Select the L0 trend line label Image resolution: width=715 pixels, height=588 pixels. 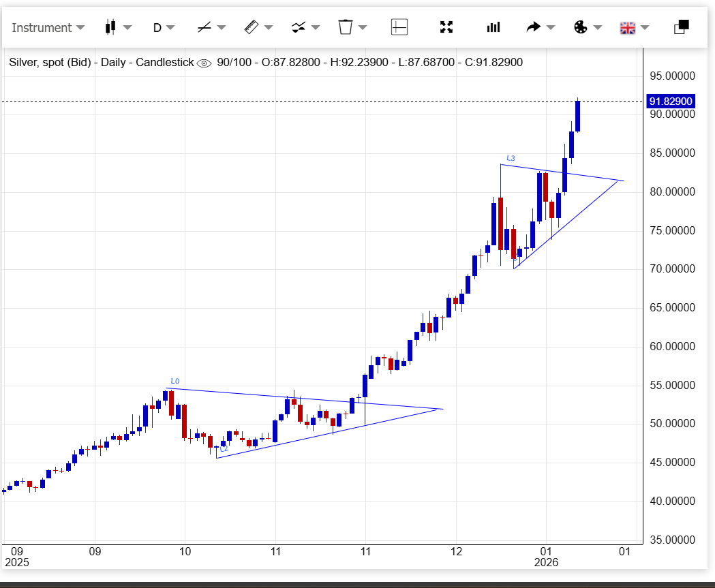pos(175,381)
